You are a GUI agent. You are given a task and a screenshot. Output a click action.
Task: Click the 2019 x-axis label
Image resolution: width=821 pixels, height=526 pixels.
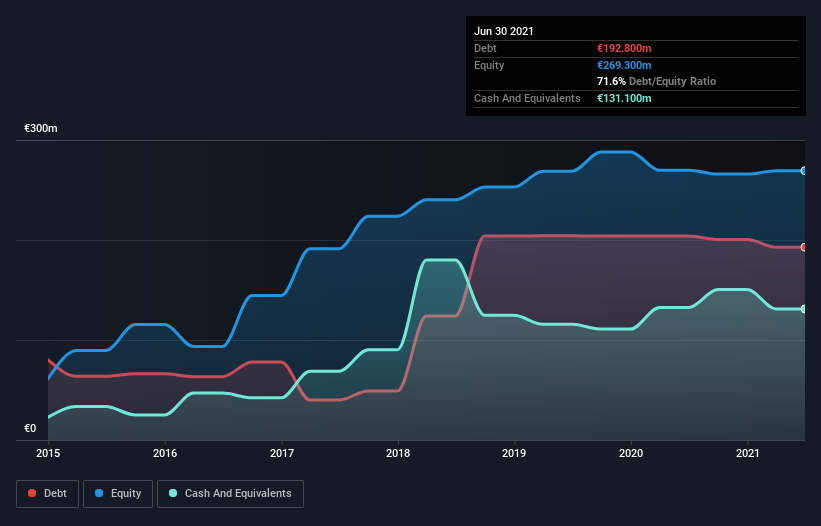514,453
